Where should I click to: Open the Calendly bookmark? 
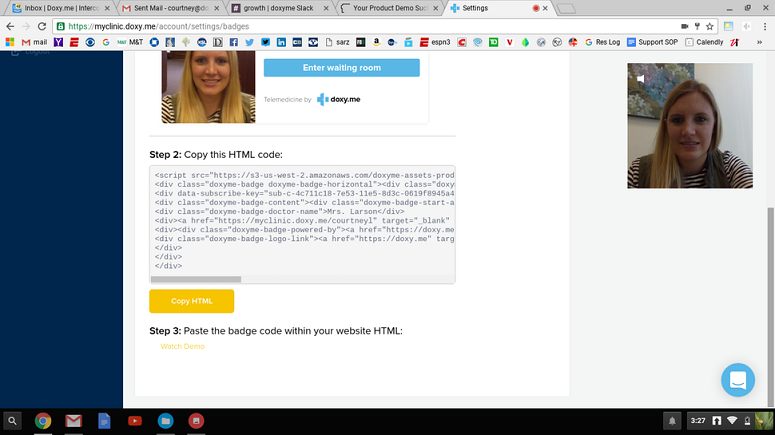[704, 43]
